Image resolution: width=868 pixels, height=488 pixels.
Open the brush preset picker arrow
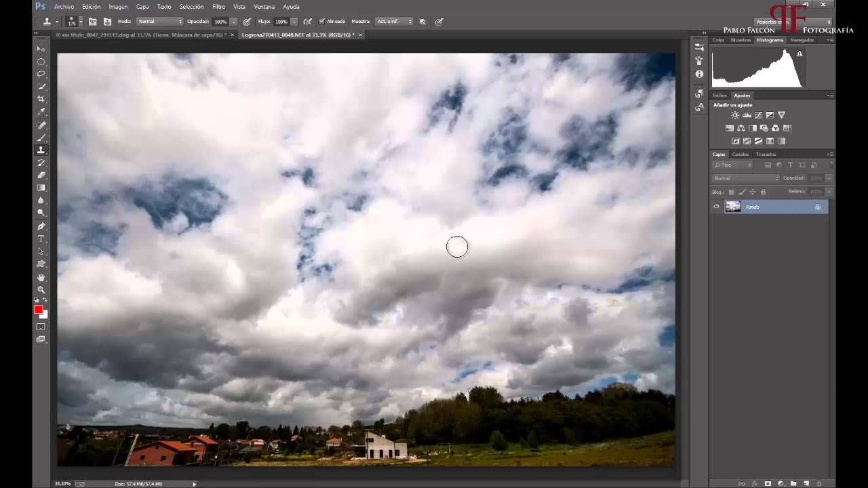(x=80, y=22)
